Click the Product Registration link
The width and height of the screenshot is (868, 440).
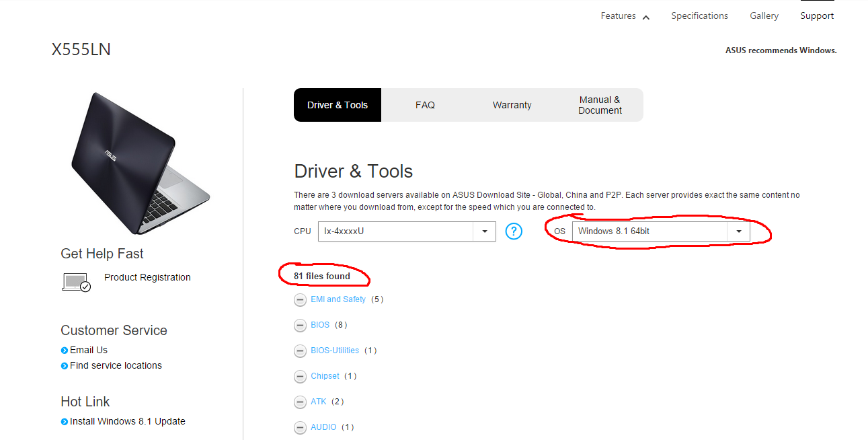(x=147, y=277)
